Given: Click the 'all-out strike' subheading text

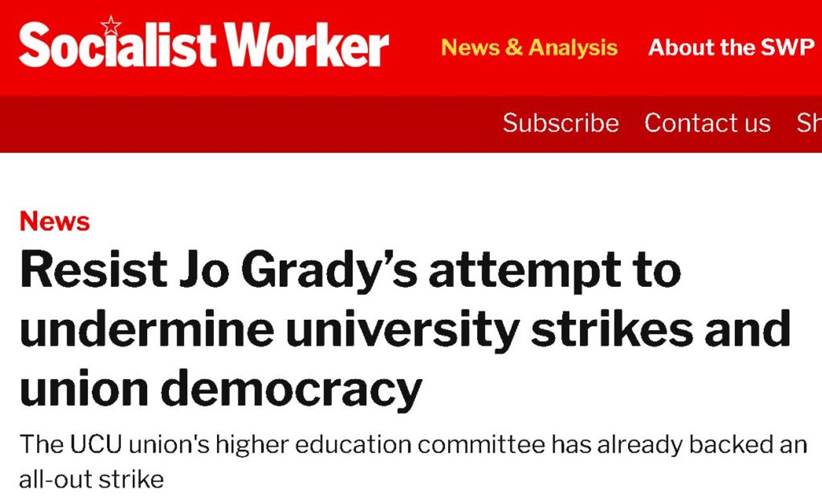Looking at the screenshot, I should pyautogui.click(x=91, y=480).
